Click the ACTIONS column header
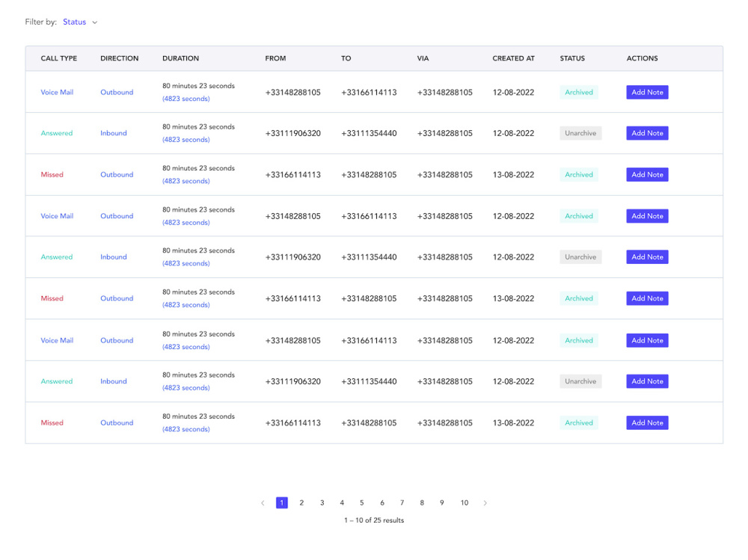Viewport: 748px width, 560px height. pos(642,58)
